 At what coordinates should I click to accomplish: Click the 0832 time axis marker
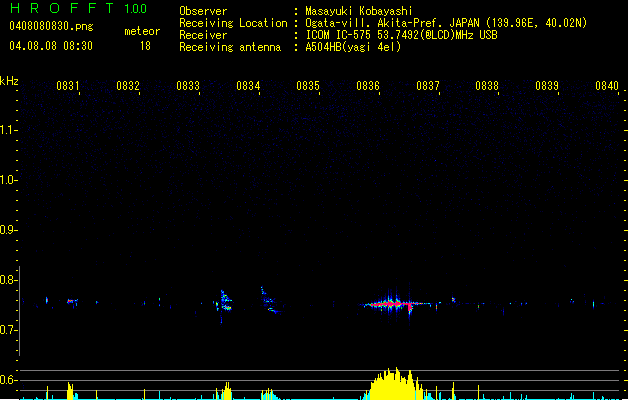(x=128, y=86)
